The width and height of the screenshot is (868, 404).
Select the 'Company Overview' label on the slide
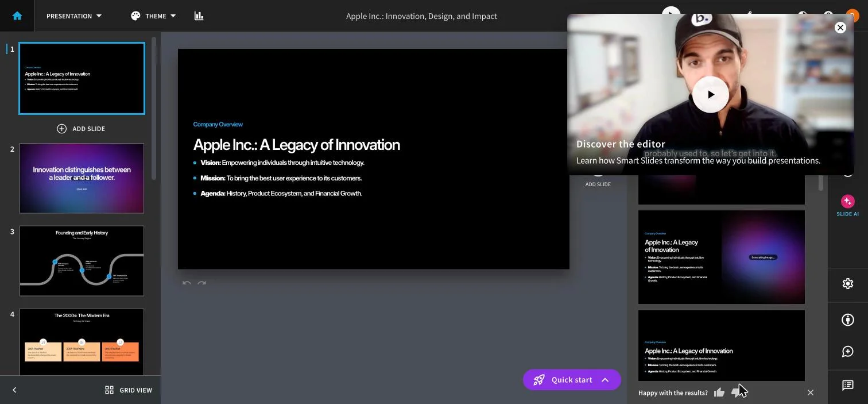[218, 124]
